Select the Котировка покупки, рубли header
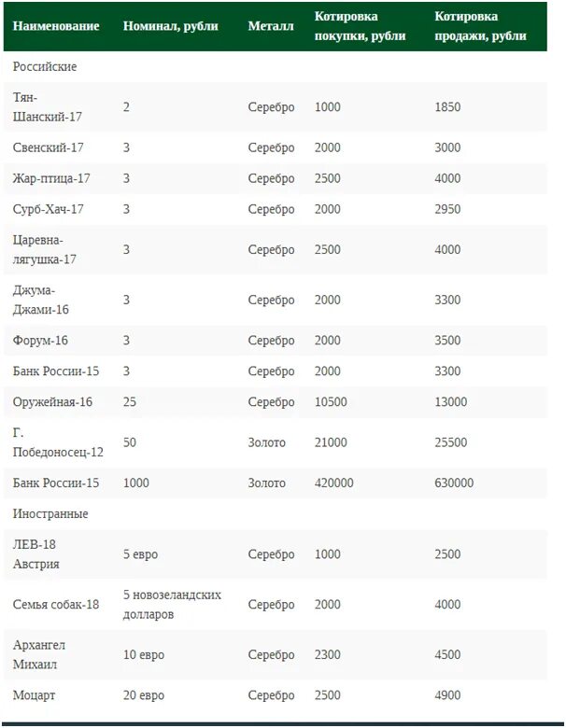Viewport: 566px width, 728px height. pyautogui.click(x=361, y=26)
